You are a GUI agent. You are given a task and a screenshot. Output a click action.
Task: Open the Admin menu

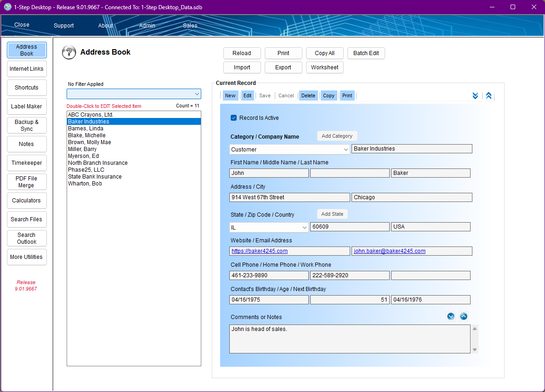[147, 25]
